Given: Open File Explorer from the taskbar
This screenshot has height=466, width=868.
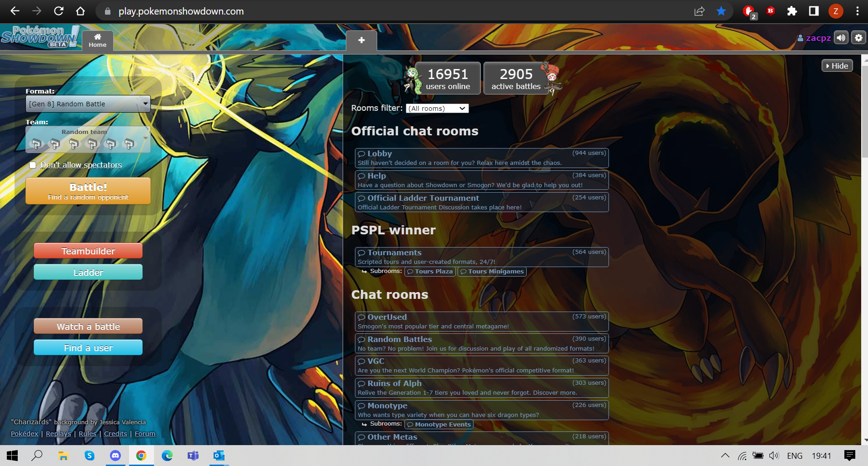Looking at the screenshot, I should click(x=64, y=456).
